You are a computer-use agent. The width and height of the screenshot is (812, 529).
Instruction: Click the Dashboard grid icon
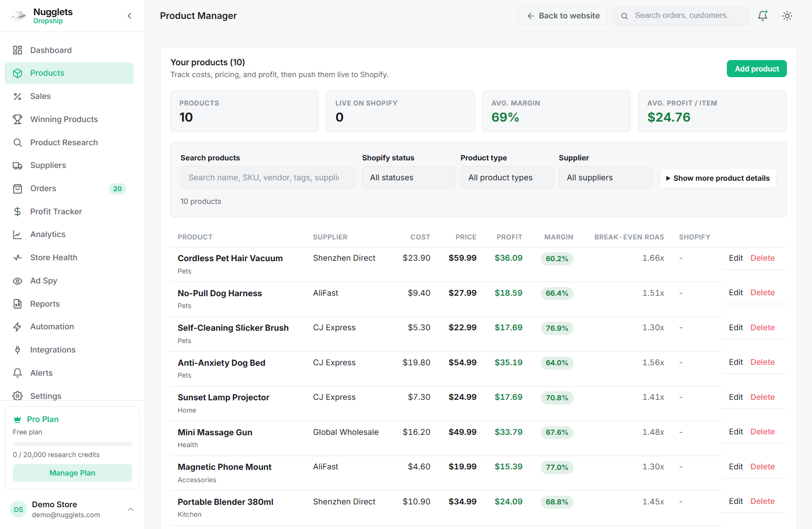pyautogui.click(x=18, y=50)
